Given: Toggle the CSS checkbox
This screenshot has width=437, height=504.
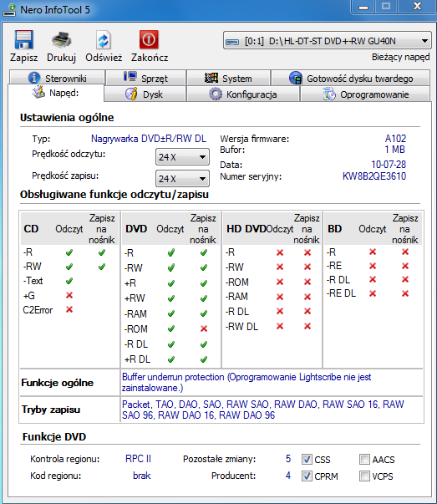Looking at the screenshot, I should click(307, 460).
